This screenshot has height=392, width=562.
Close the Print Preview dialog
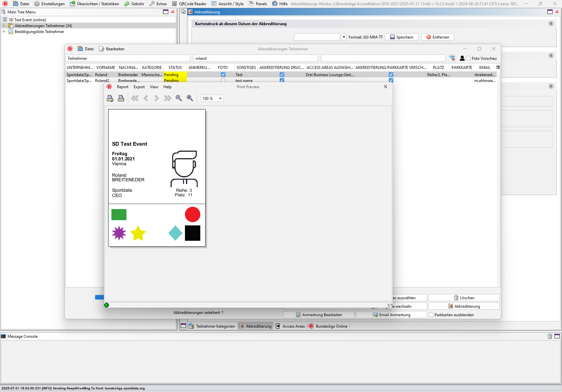[386, 87]
